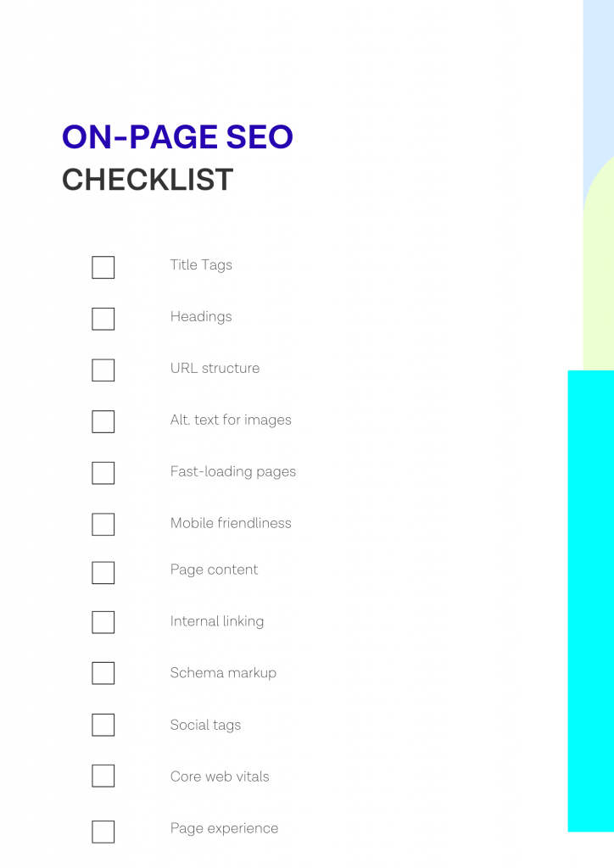This screenshot has width=614, height=868.
Task: Click the Fast-loading pages label
Action: (x=233, y=471)
